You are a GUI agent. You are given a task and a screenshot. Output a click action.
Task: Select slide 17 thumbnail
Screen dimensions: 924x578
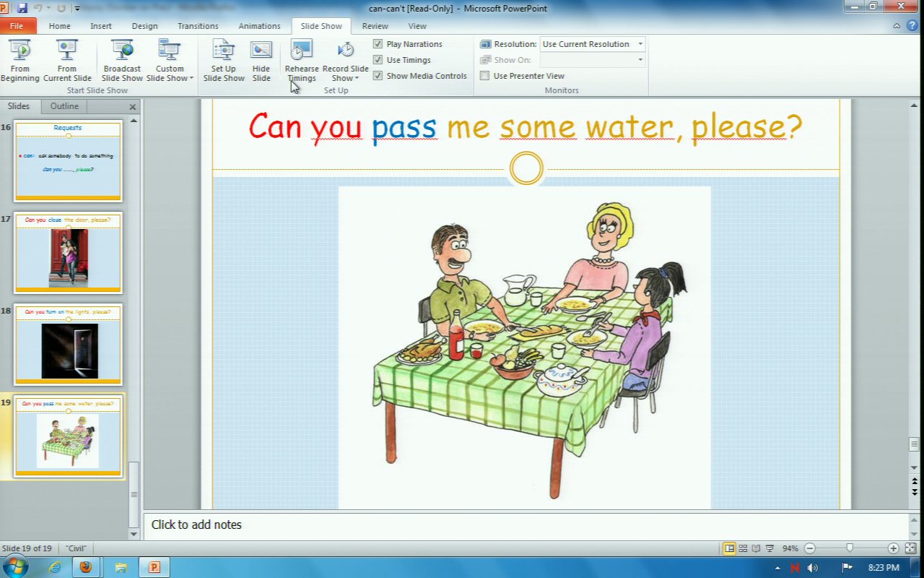tap(69, 252)
